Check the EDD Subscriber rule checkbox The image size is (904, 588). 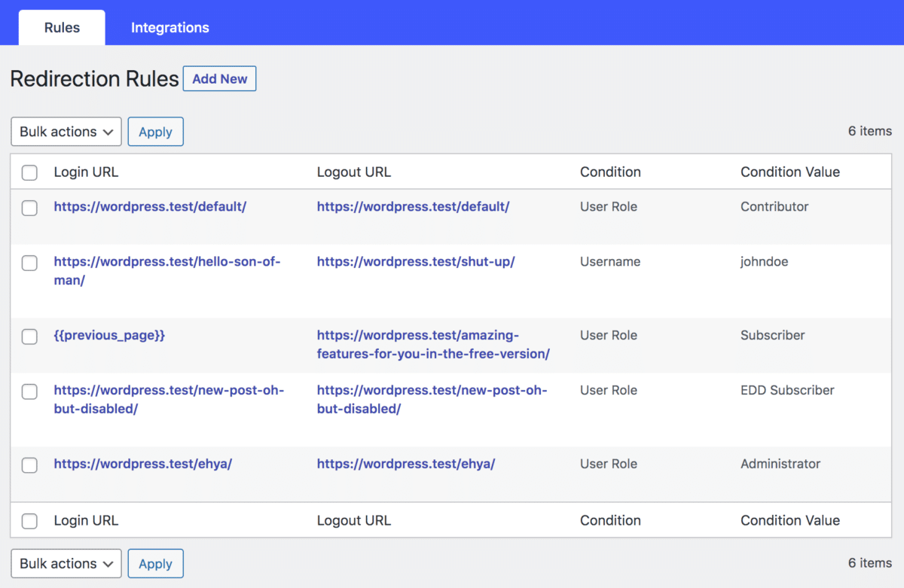pos(29,391)
